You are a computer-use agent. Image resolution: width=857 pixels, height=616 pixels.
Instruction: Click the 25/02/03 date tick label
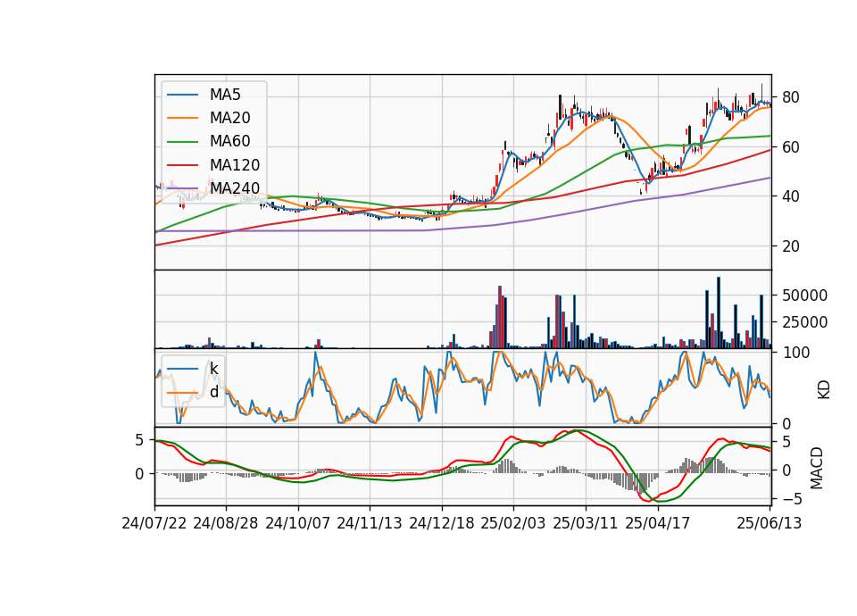click(513, 523)
